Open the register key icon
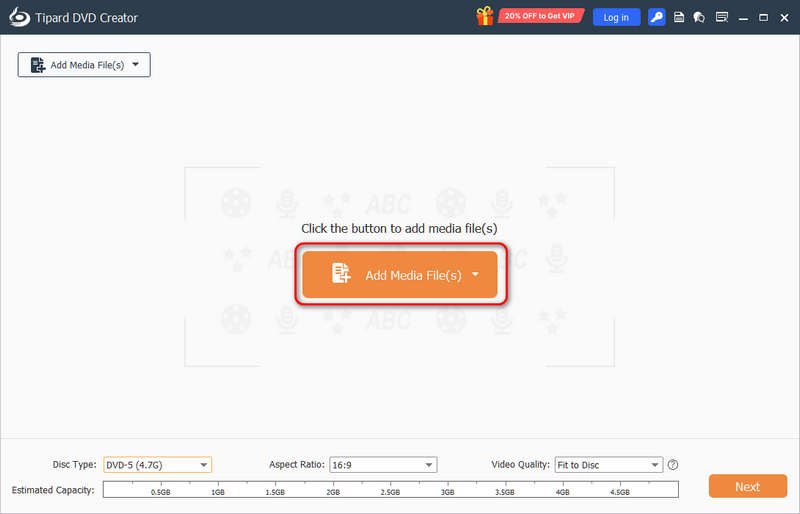 click(x=657, y=17)
